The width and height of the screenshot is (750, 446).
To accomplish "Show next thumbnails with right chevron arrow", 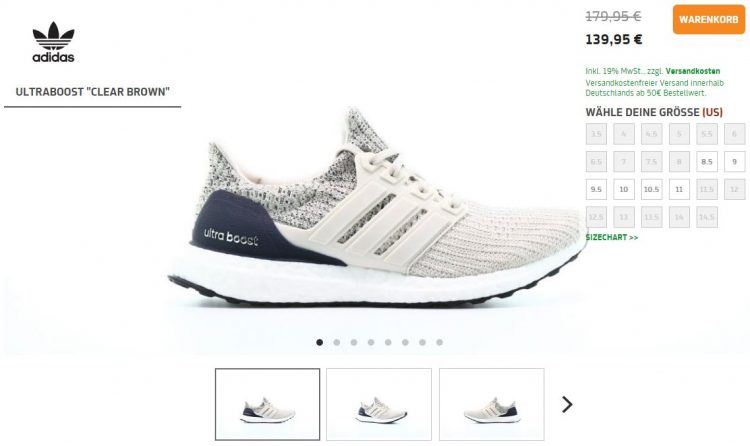I will 567,404.
